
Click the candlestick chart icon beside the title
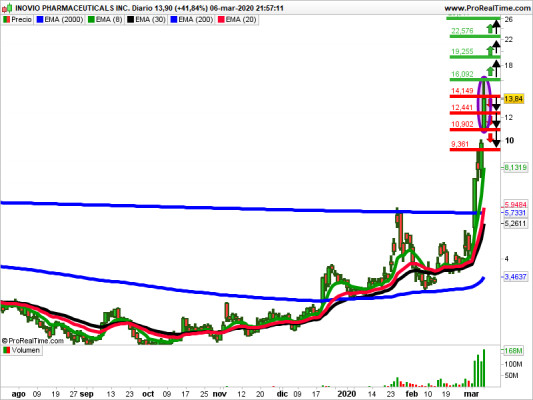pos(8,7)
